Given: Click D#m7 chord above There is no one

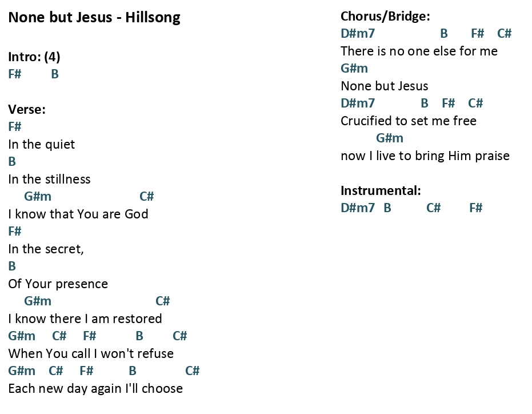Looking at the screenshot, I should (358, 33).
